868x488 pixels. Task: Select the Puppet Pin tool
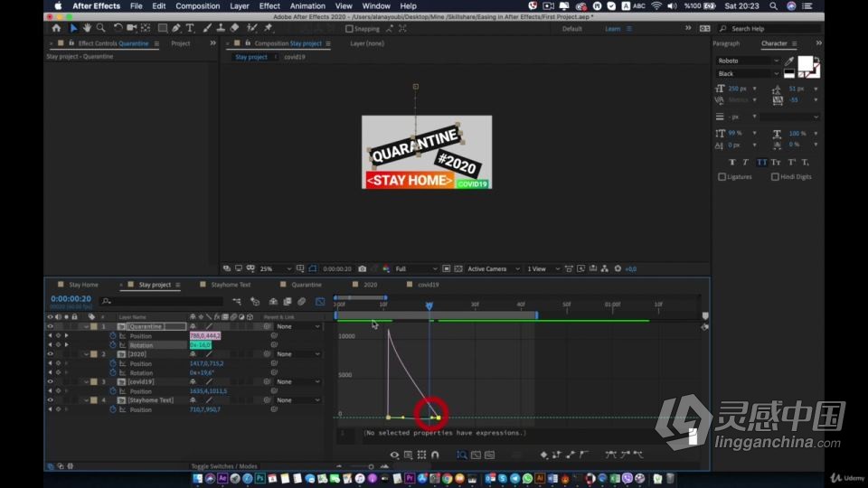tap(269, 28)
